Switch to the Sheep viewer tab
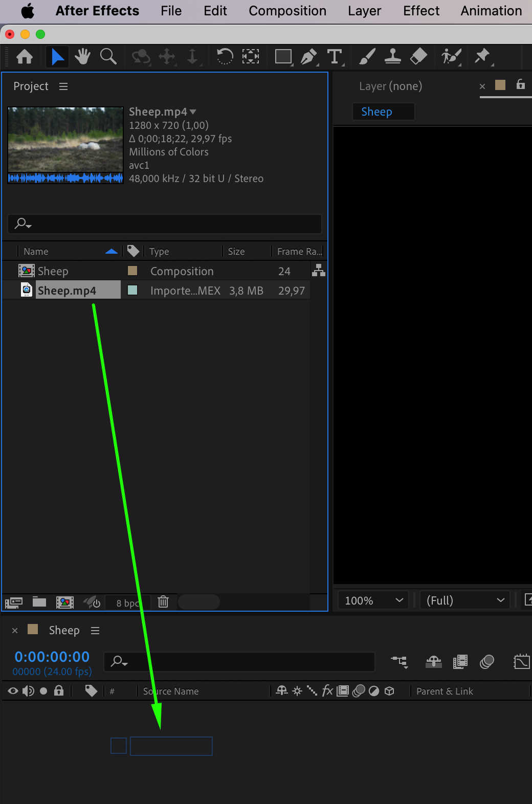532x804 pixels. [x=383, y=111]
